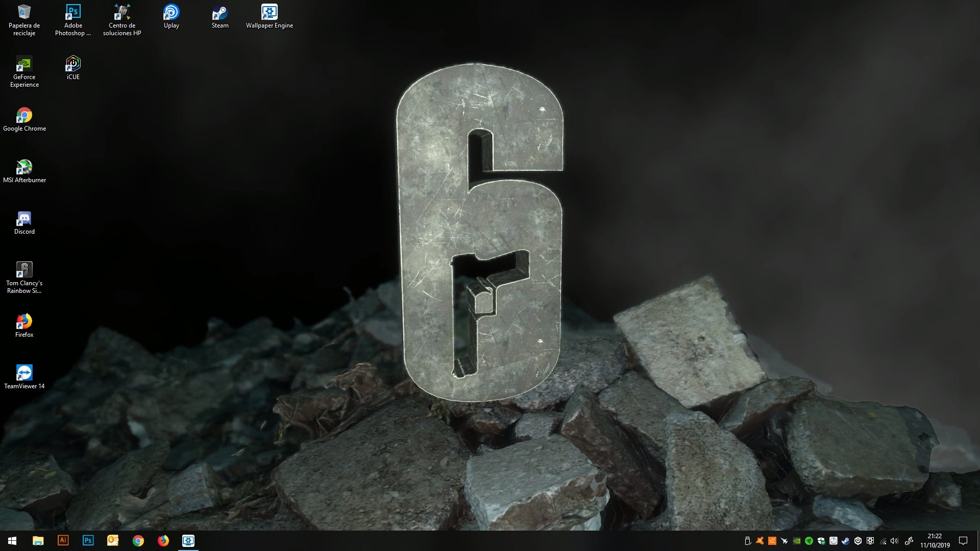Screen dimensions: 980x551
Task: Open Firefox from the taskbar
Action: (x=163, y=541)
